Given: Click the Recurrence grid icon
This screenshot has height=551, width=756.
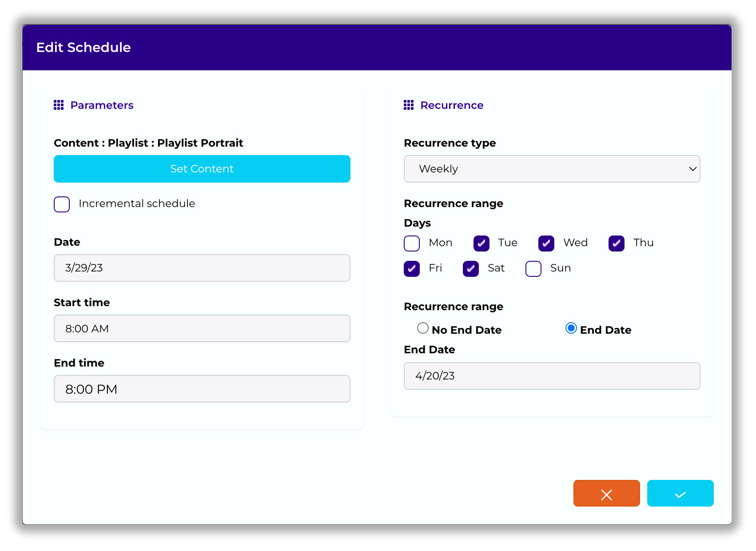Looking at the screenshot, I should pyautogui.click(x=408, y=105).
